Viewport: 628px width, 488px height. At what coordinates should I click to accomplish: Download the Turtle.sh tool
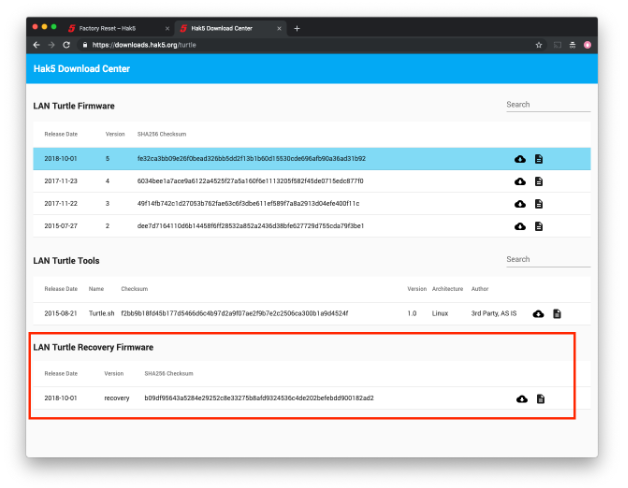tap(538, 314)
